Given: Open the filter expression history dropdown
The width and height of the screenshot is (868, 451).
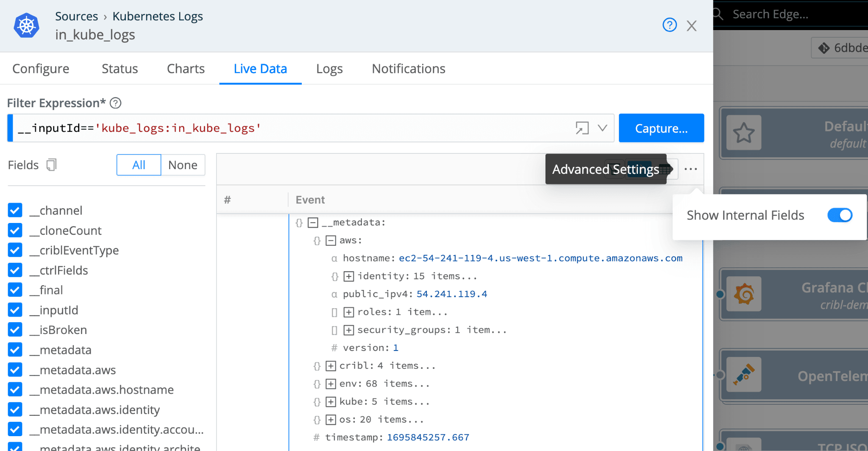Looking at the screenshot, I should (602, 128).
